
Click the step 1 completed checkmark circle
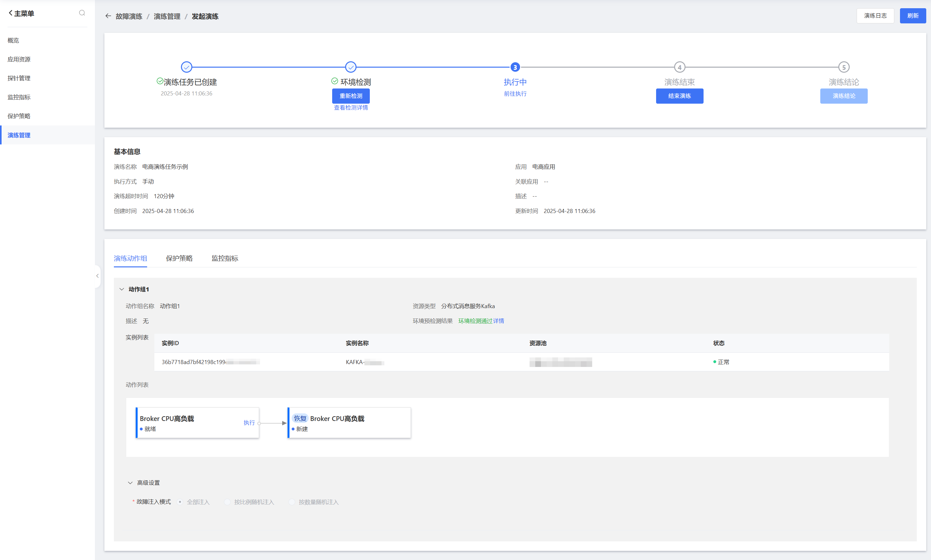(x=187, y=67)
